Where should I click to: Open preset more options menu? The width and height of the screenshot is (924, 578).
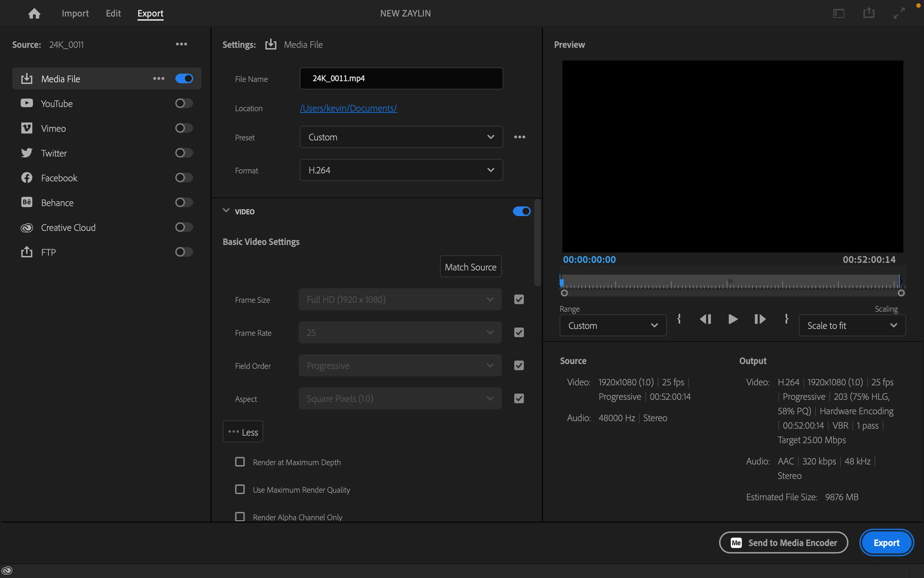tap(520, 137)
